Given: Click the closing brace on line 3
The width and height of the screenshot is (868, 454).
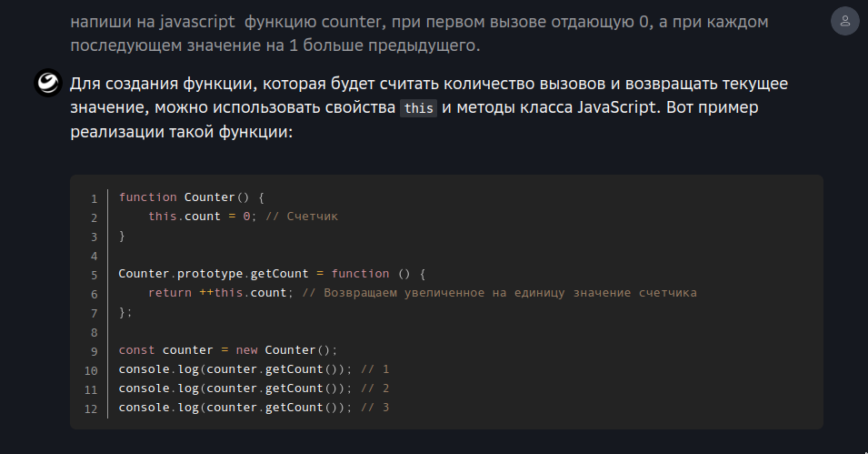Looking at the screenshot, I should tap(122, 236).
